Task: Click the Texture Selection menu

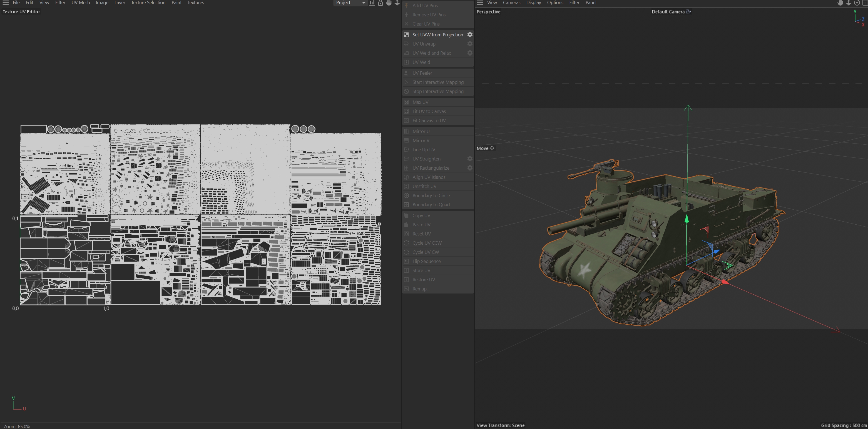Action: point(148,3)
